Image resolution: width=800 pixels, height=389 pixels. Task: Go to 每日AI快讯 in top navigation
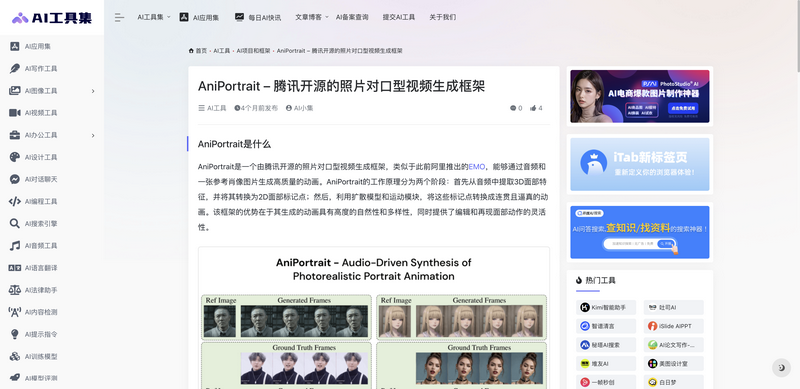point(258,17)
